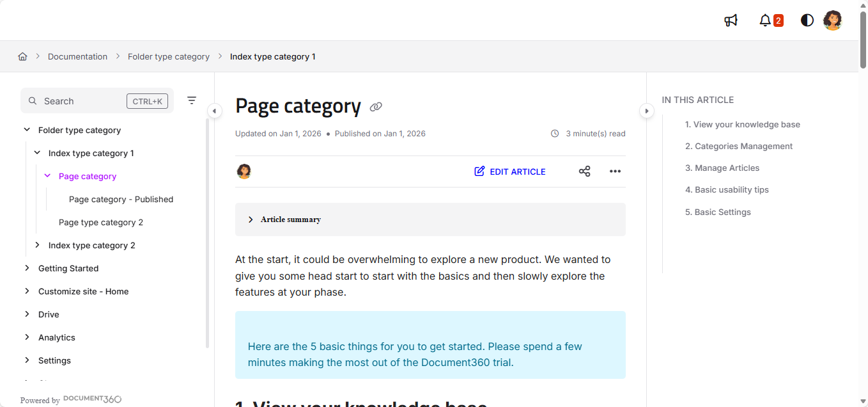Open the share article icon
The height and width of the screenshot is (407, 868).
point(584,171)
